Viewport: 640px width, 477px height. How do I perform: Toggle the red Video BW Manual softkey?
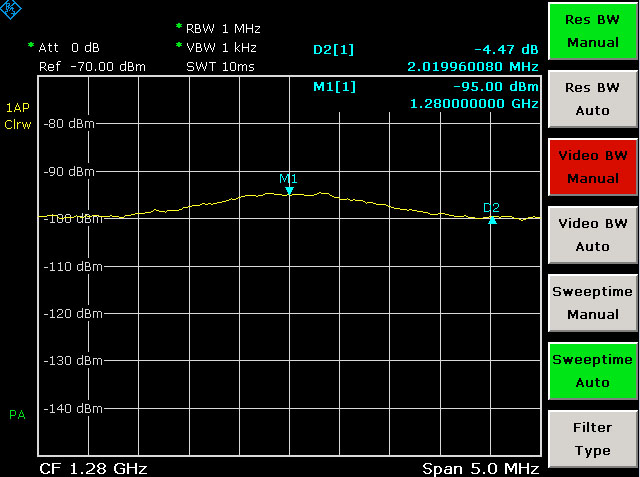[592, 167]
